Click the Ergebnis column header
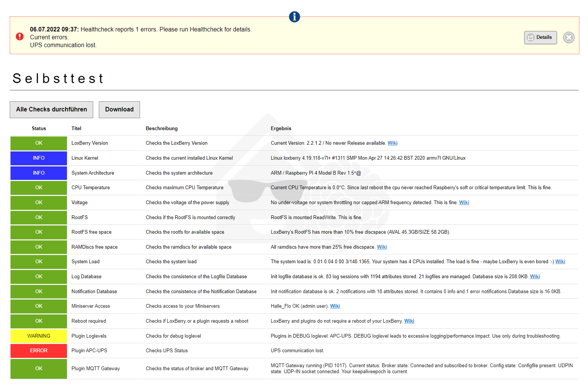The width and height of the screenshot is (588, 387). [x=281, y=129]
